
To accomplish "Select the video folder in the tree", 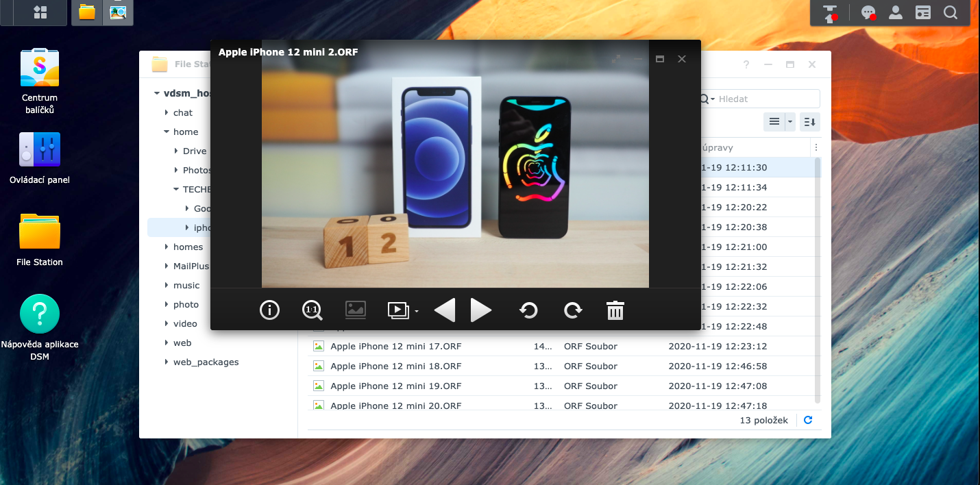I will point(185,323).
